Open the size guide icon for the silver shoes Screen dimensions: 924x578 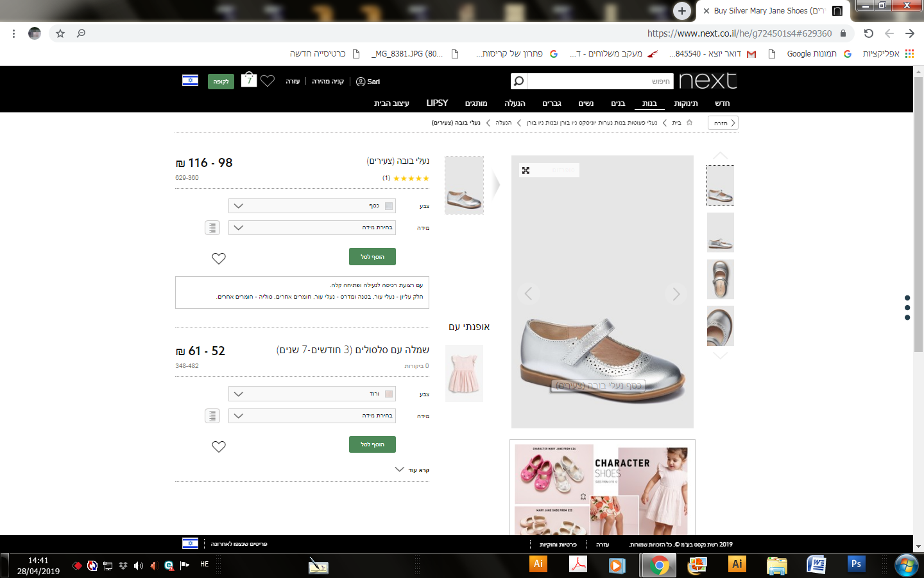[x=212, y=227]
